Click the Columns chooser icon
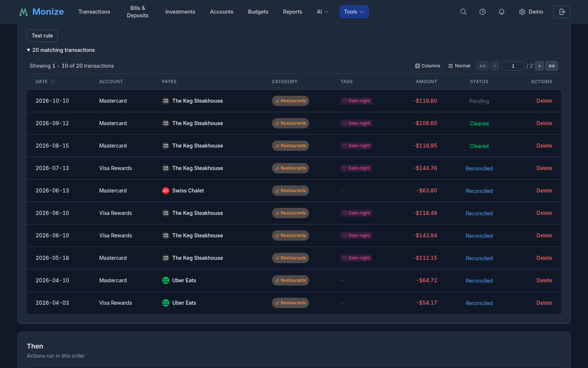The height and width of the screenshot is (368, 588). pos(417,66)
